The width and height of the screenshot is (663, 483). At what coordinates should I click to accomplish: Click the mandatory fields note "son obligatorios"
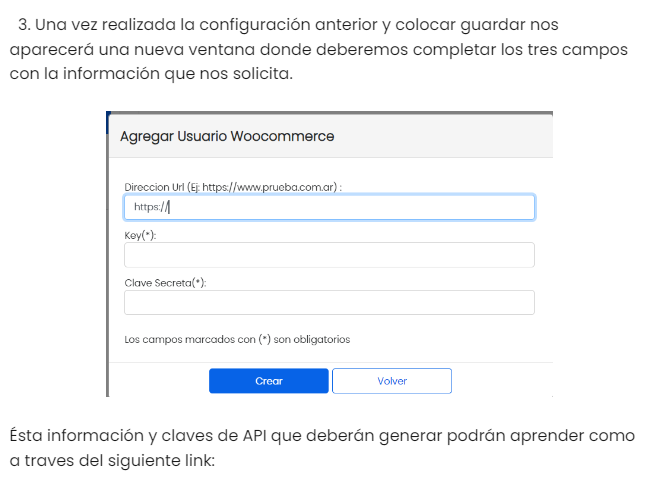coord(312,340)
